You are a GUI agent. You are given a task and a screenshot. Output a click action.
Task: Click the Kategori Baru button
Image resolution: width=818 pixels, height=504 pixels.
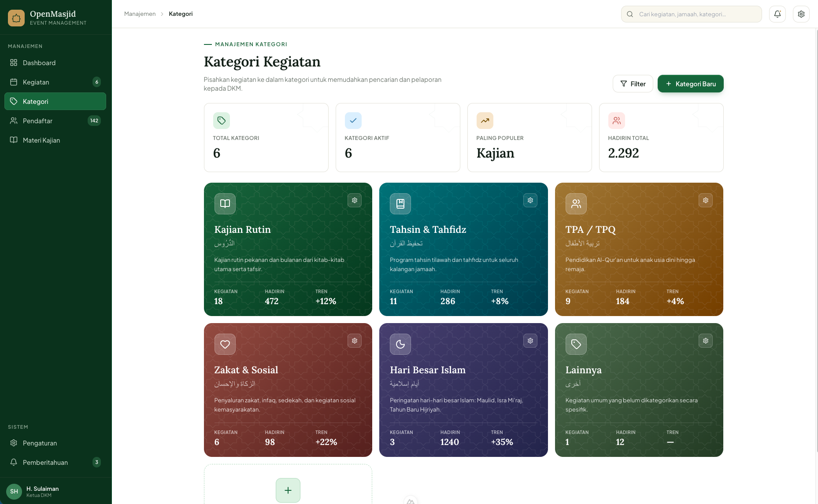(690, 84)
